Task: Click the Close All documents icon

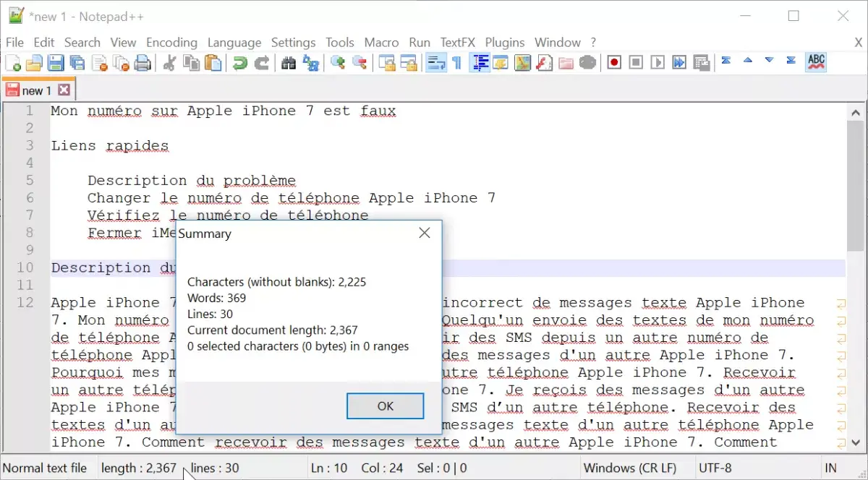Action: click(x=121, y=63)
